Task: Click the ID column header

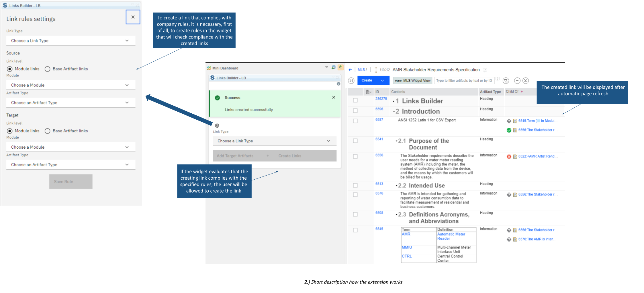Action: point(377,92)
